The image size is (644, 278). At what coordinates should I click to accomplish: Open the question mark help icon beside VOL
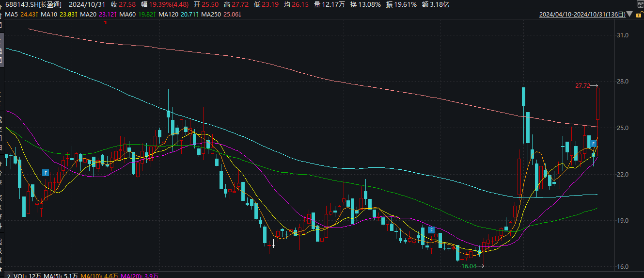pos(9,276)
